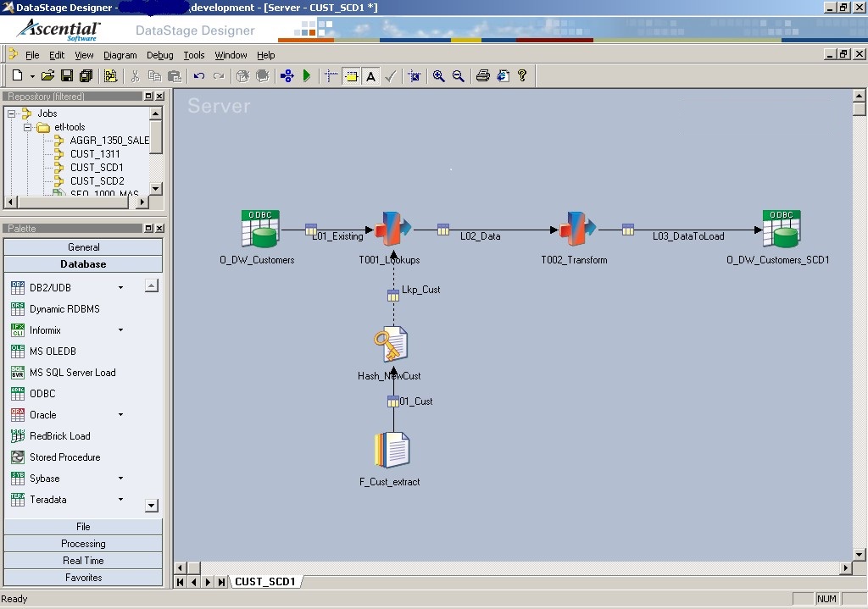Open the Diagram menu
This screenshot has height=609, width=868.
(x=120, y=54)
